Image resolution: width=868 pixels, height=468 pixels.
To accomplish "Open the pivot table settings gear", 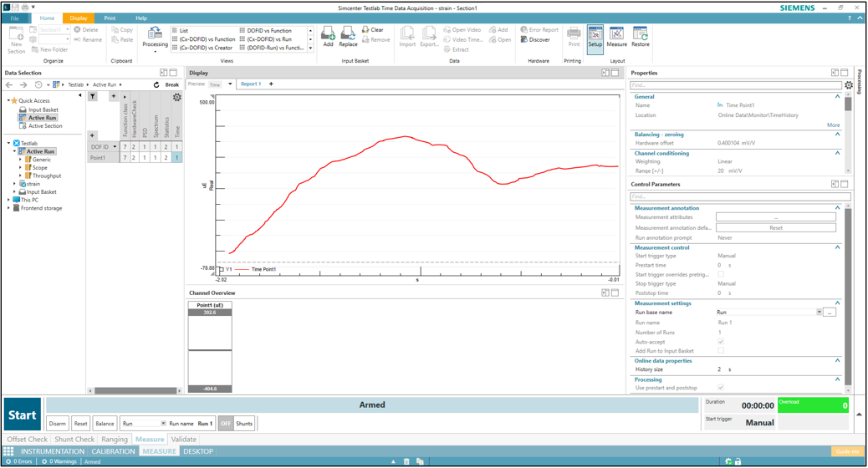I will point(176,97).
